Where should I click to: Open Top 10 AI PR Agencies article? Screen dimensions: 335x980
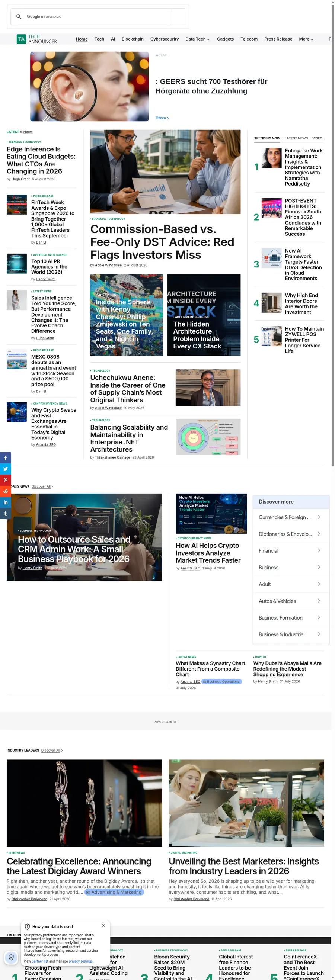pyautogui.click(x=49, y=267)
